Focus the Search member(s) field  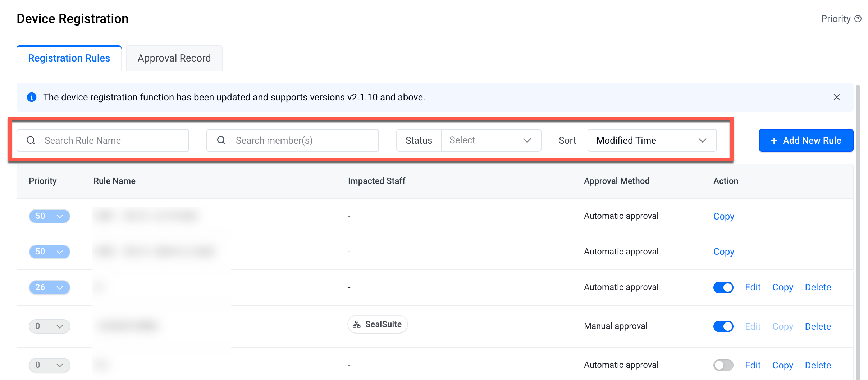(293, 140)
